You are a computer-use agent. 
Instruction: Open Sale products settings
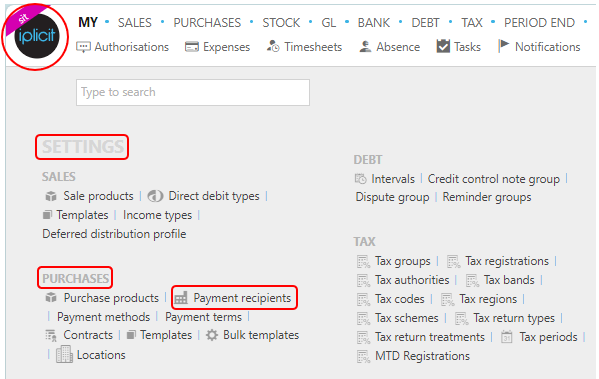(x=98, y=196)
